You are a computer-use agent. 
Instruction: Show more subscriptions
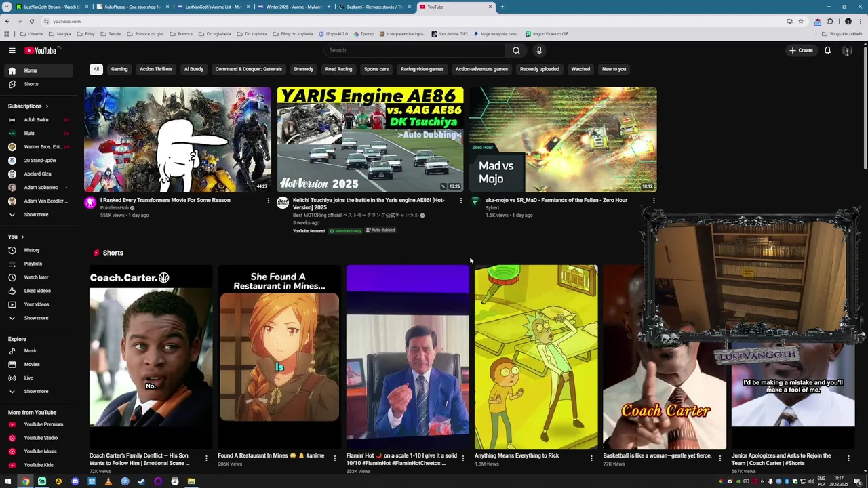pos(39,215)
